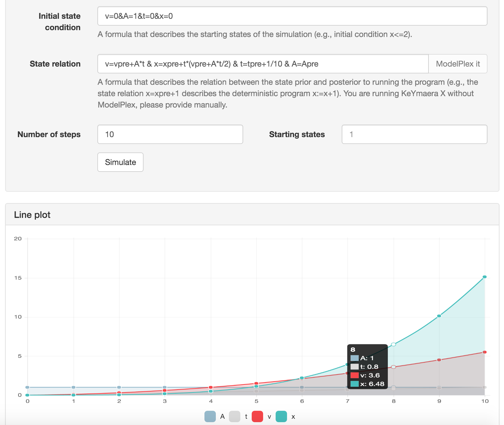504x425 pixels.
Task: Select the Starting states input box
Action: tap(414, 134)
